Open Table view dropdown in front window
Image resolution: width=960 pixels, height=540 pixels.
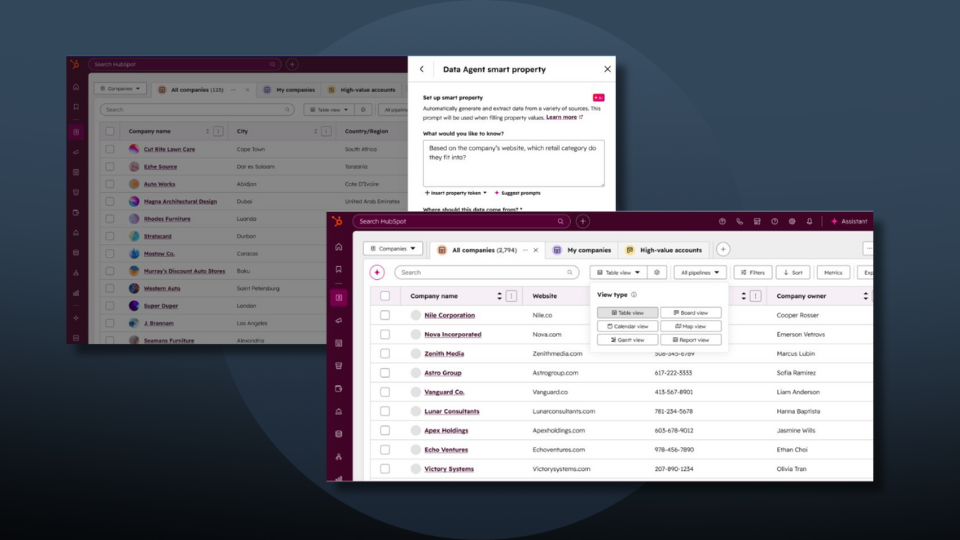click(618, 272)
